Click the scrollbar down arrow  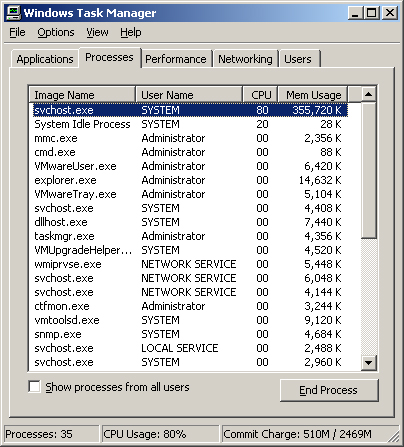tap(369, 362)
